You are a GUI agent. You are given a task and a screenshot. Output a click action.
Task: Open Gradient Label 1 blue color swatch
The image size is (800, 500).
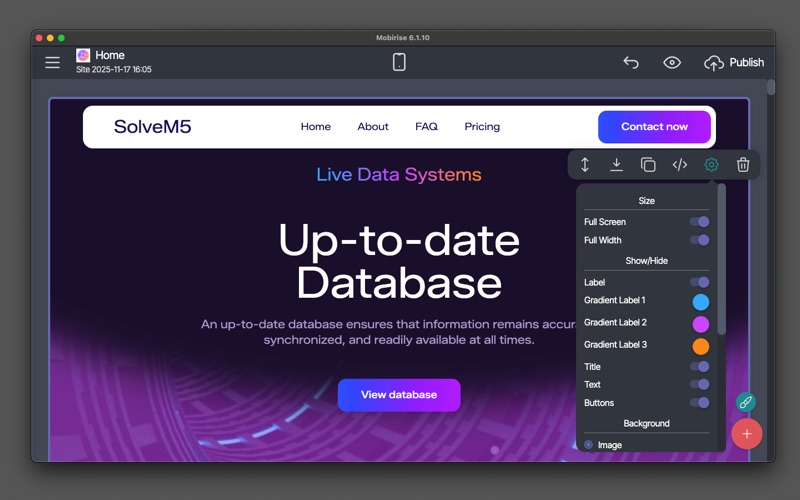pos(701,302)
